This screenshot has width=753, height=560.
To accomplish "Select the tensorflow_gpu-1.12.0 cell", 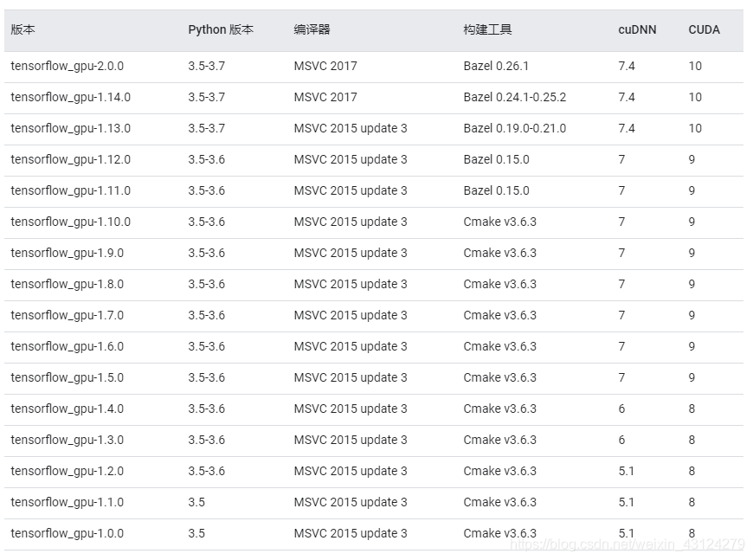I will [71, 160].
